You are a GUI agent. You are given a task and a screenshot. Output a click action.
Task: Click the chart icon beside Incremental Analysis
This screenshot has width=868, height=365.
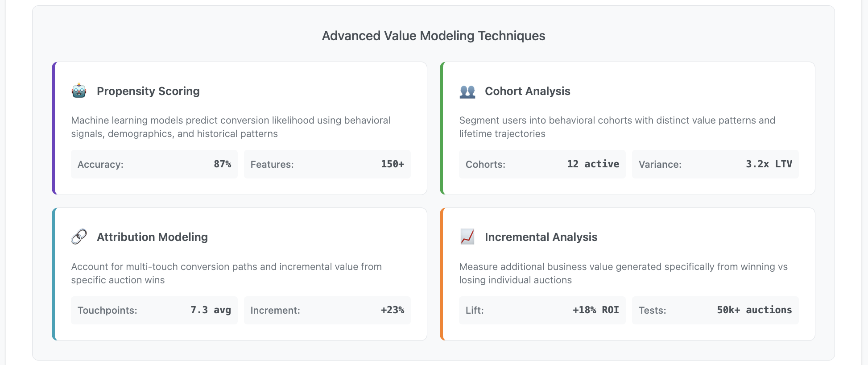pyautogui.click(x=467, y=237)
